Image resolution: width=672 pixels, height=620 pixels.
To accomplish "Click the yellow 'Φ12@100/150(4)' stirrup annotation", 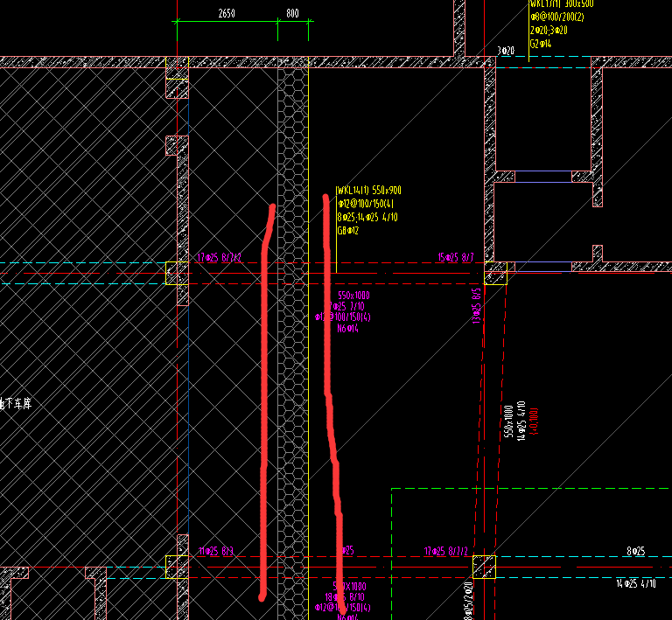I will tap(366, 204).
